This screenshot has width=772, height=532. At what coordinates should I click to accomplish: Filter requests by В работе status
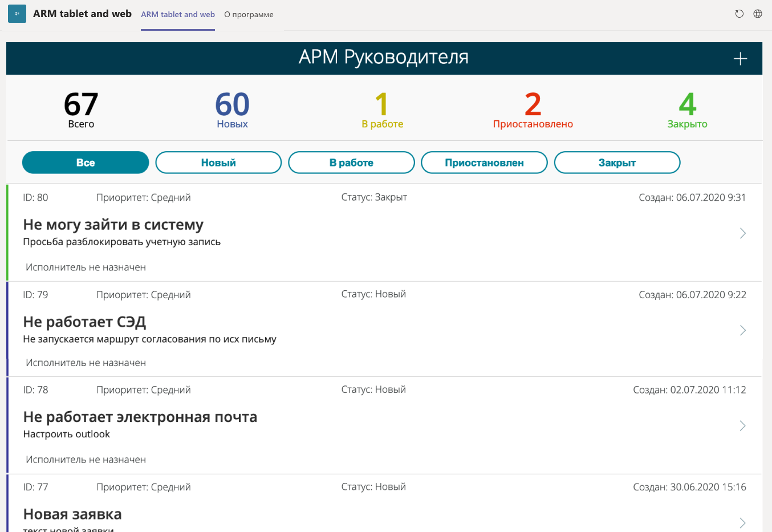(x=351, y=163)
